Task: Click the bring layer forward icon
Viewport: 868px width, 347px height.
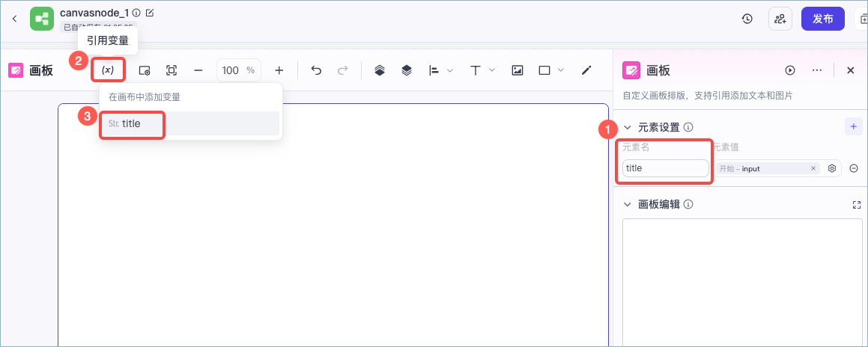Action: tap(379, 70)
